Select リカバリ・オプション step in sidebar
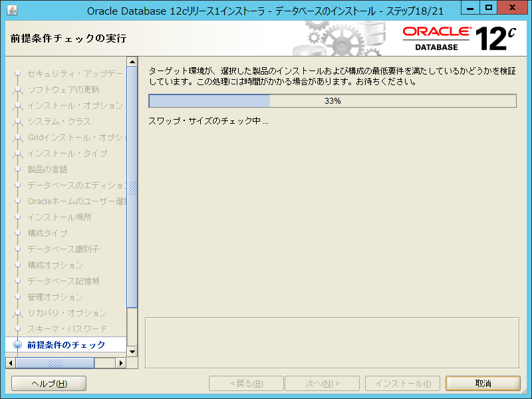The width and height of the screenshot is (532, 399). pyautogui.click(x=66, y=313)
